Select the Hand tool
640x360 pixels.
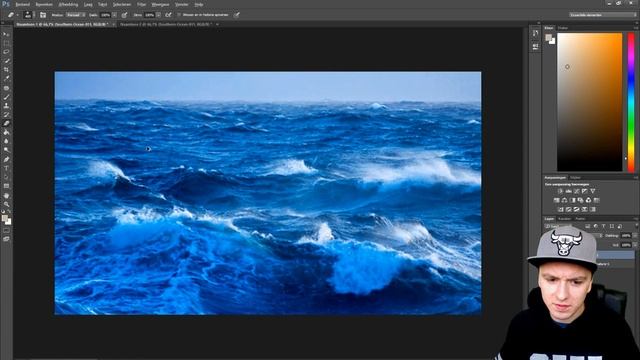point(6,196)
